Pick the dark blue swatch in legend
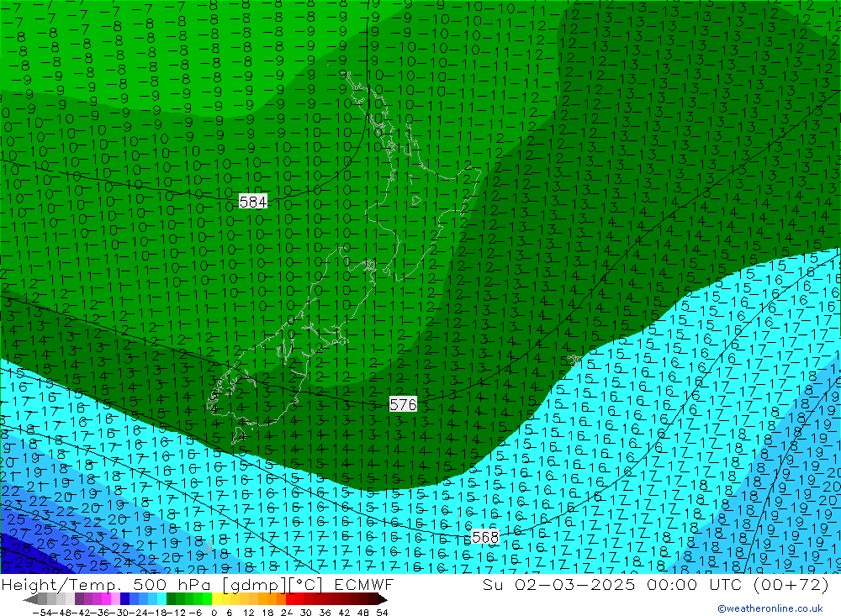 [x=125, y=599]
